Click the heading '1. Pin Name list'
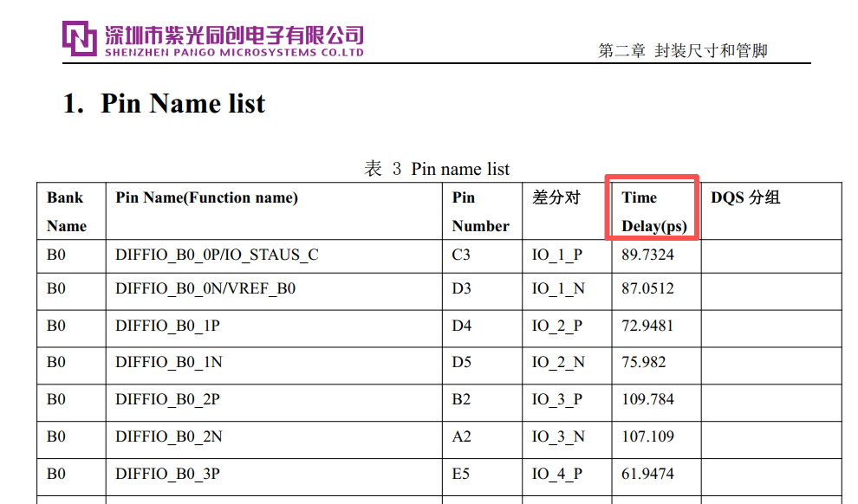 164,103
